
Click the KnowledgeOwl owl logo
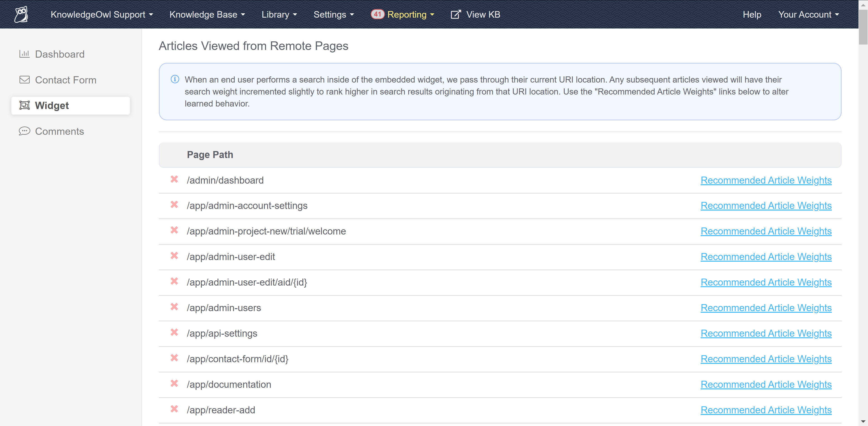(x=21, y=14)
